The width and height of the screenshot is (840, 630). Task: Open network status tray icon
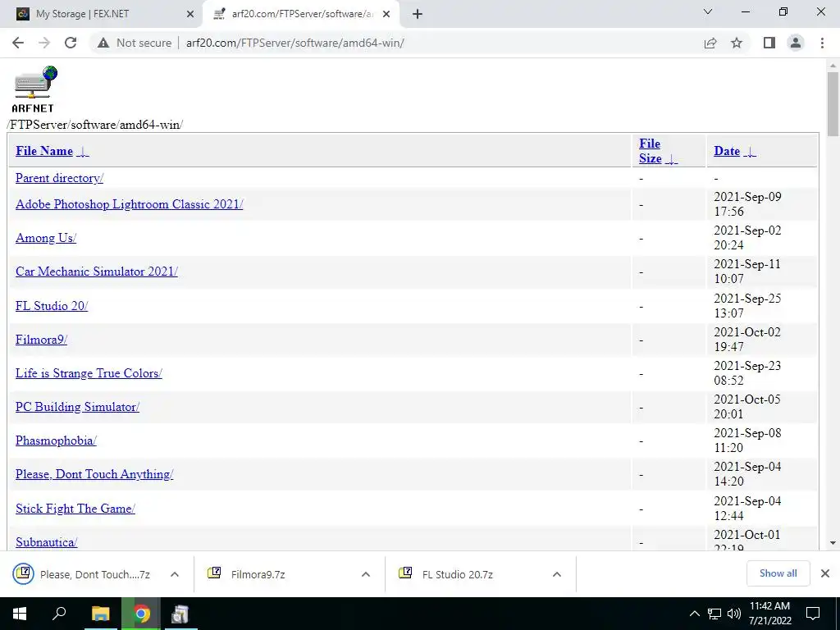(714, 614)
